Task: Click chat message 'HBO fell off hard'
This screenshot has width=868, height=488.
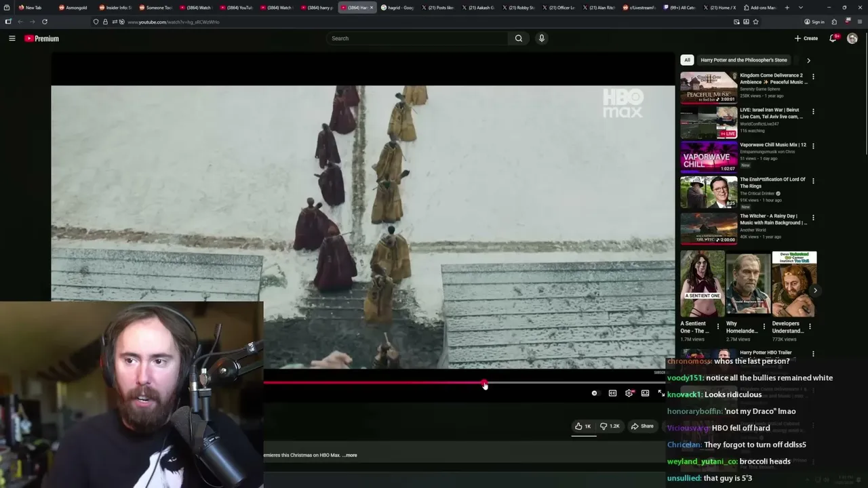Action: point(741,428)
